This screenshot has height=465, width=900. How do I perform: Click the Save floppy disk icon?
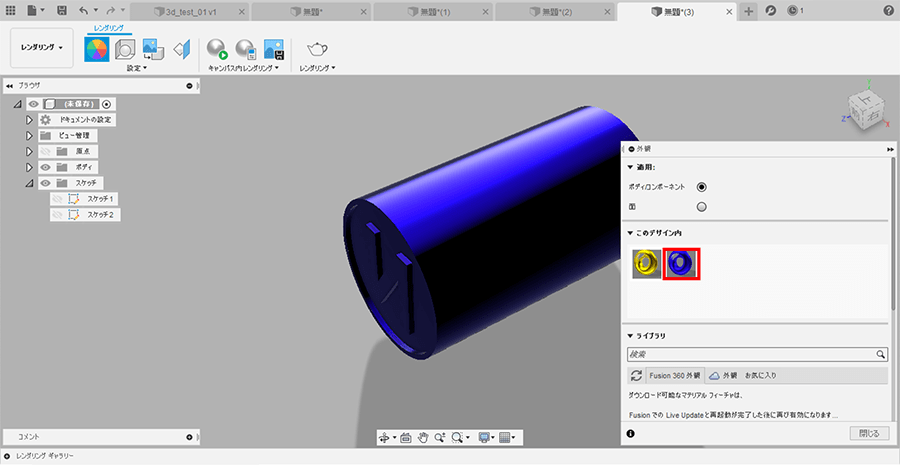click(x=62, y=10)
